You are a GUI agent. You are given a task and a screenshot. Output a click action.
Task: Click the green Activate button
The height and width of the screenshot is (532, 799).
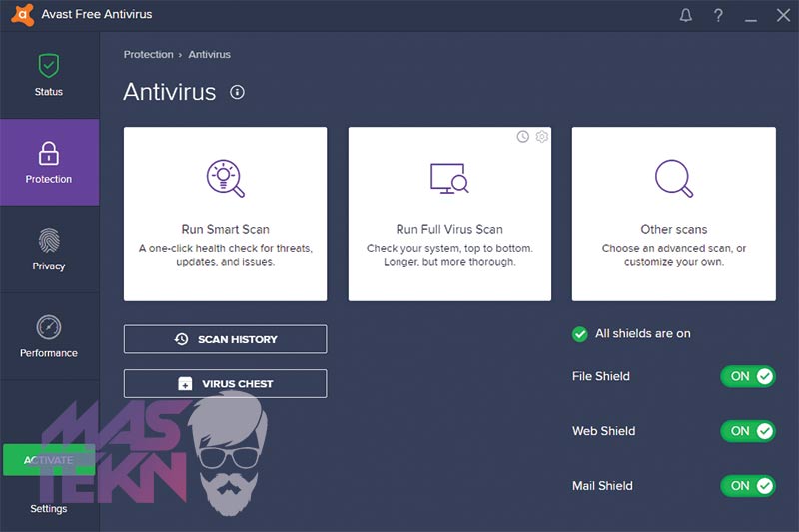click(49, 460)
